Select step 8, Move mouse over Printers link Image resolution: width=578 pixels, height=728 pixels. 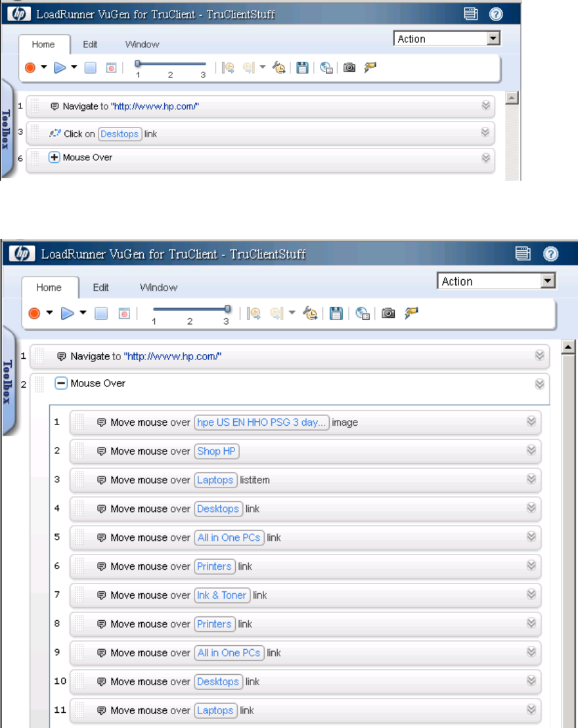tap(305, 624)
